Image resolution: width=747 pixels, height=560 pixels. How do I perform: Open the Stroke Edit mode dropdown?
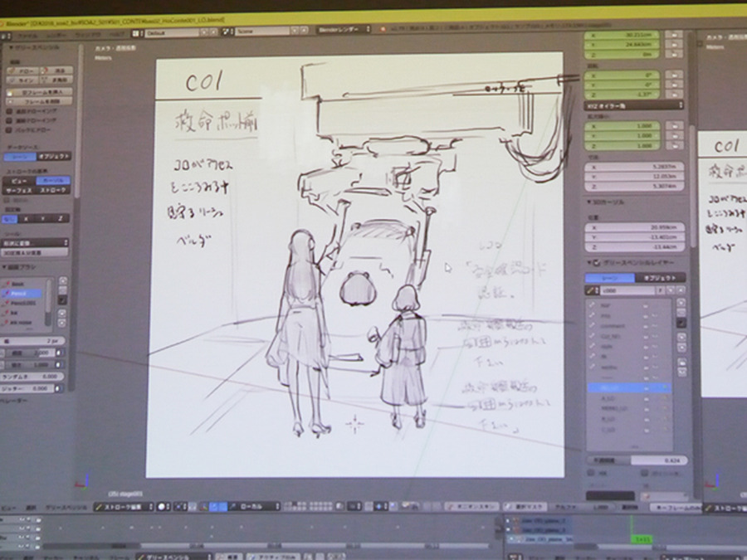tap(123, 506)
